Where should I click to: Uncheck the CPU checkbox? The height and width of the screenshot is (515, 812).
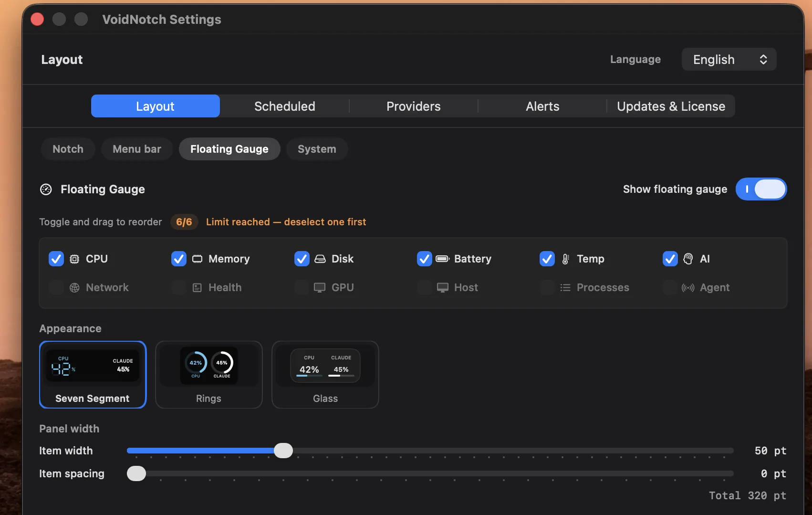click(x=56, y=259)
